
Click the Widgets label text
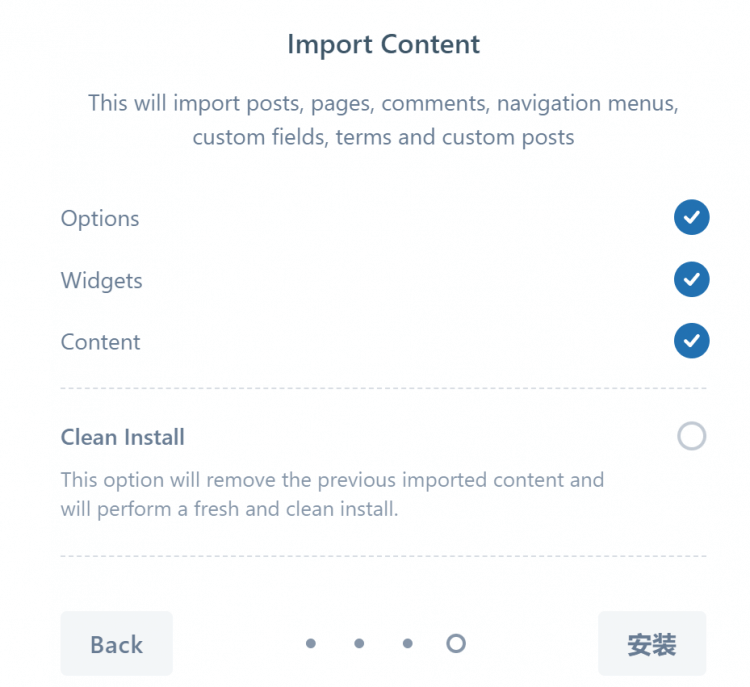point(102,280)
